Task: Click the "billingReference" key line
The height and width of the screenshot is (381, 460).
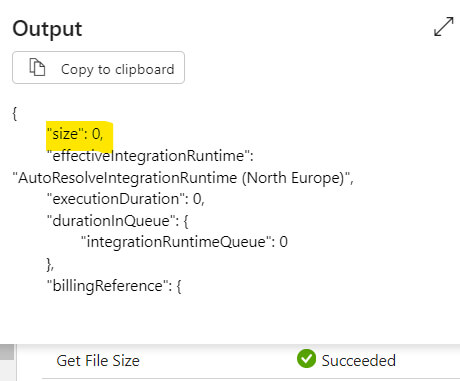Action: [x=114, y=286]
